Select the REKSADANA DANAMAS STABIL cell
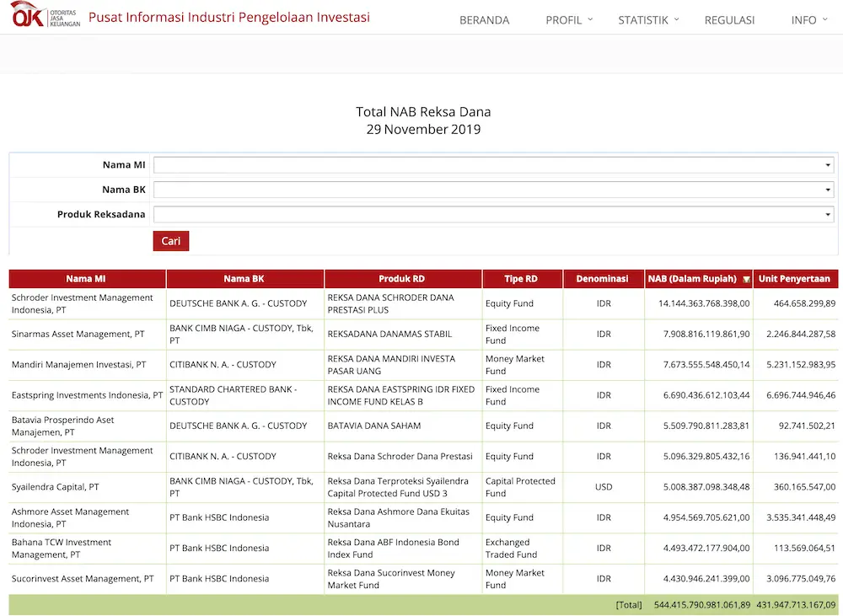This screenshot has width=843, height=616. click(389, 334)
